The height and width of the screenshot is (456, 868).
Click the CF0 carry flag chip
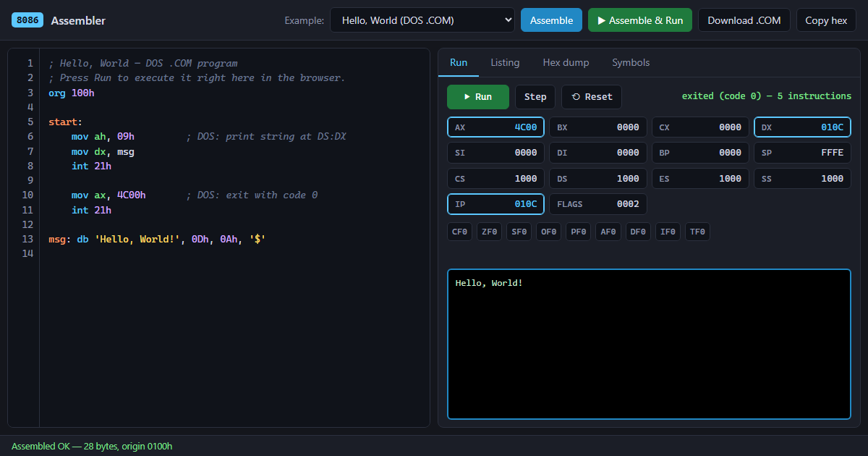pos(460,232)
